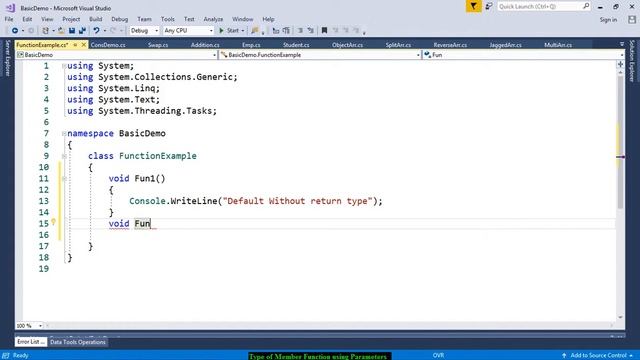Screen dimensions: 640x360
Task: Open the Server Explorer side panel tab
Action: (7, 58)
